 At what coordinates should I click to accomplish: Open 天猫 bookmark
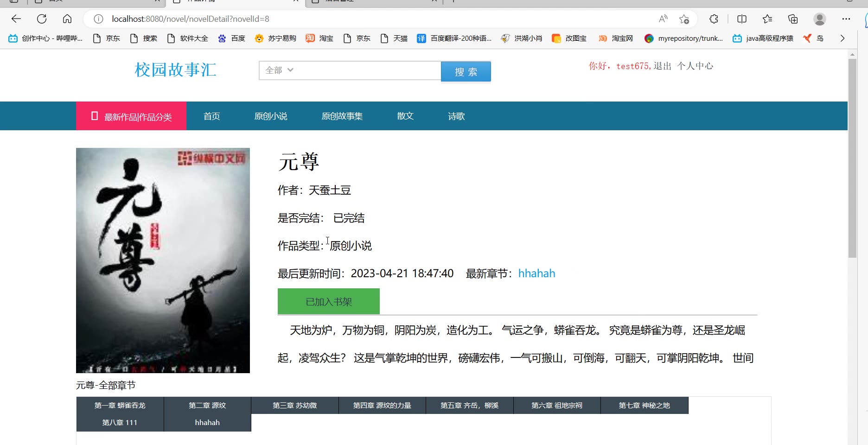(x=394, y=38)
